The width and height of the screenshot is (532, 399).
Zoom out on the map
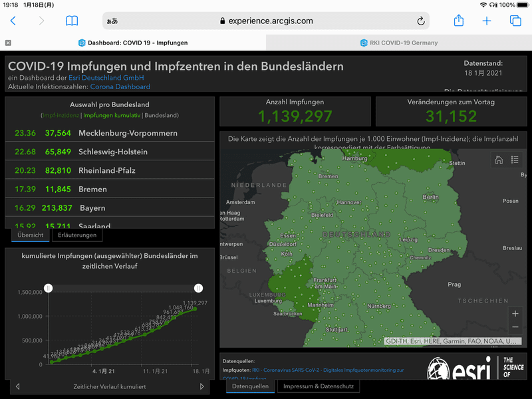[515, 327]
